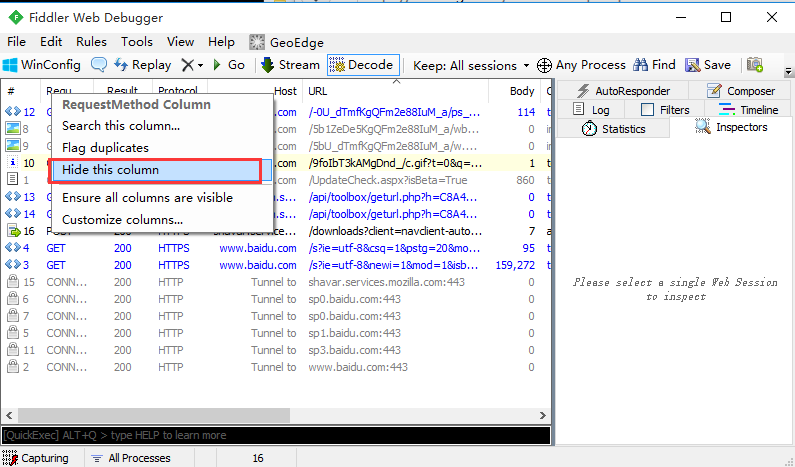Click the icon of session 12
Viewport: 795px width, 467px height.
click(13, 112)
